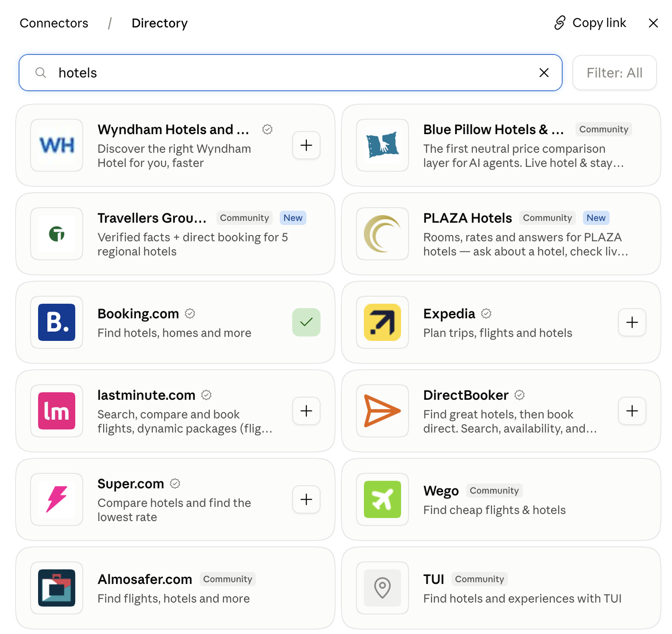Click the Community tag on Wego
This screenshot has width=672, height=634.
pos(494,491)
